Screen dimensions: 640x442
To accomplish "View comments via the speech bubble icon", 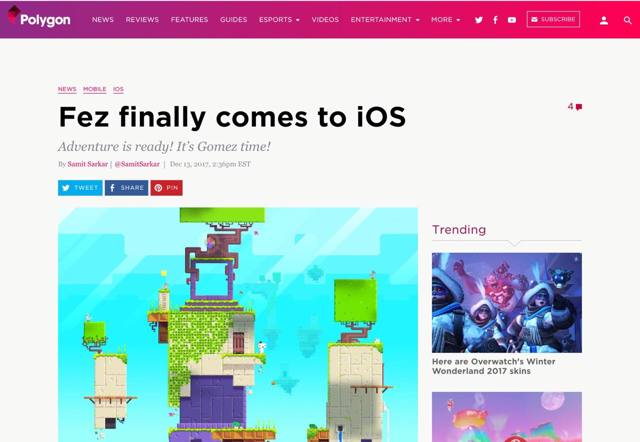I will point(579,107).
